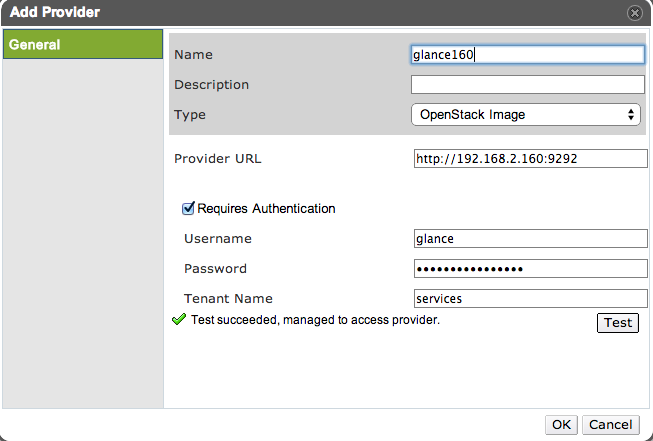Click the 'Type' label
Image resolution: width=653 pixels, height=441 pixels.
click(190, 115)
